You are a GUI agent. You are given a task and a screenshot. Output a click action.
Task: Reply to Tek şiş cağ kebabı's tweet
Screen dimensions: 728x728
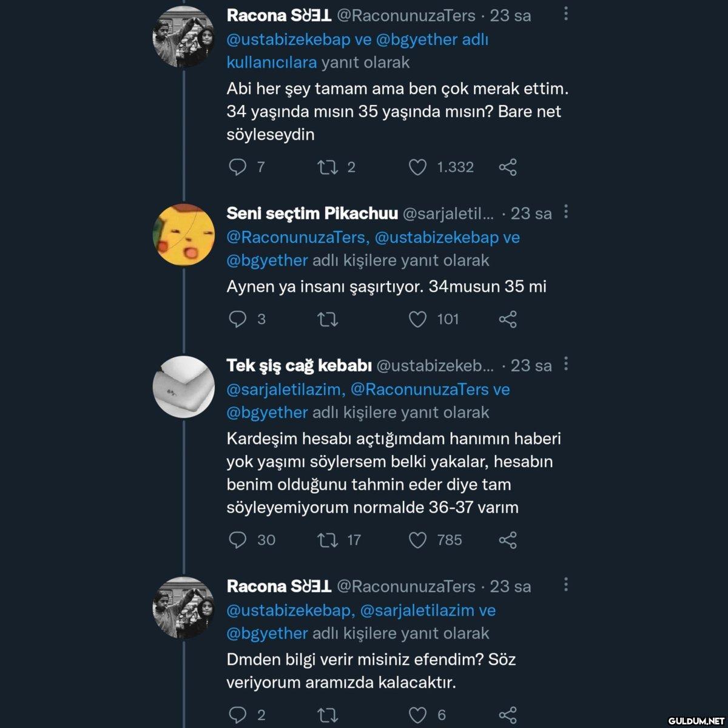coord(237,540)
